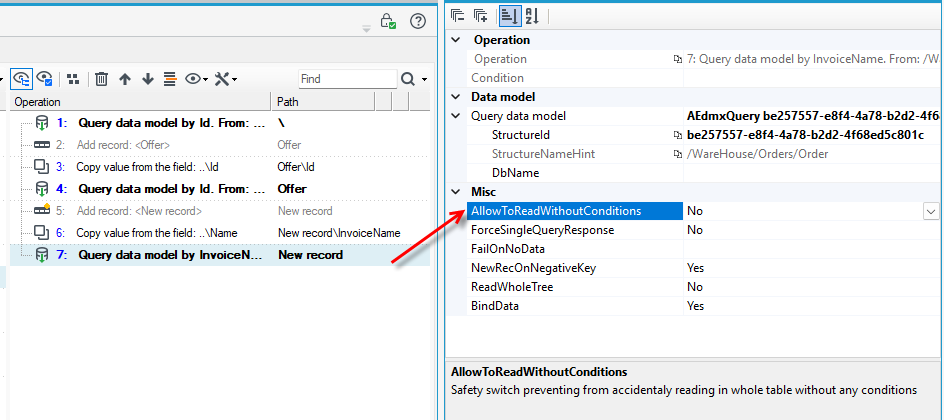Click the database icon of row 1

(42, 123)
